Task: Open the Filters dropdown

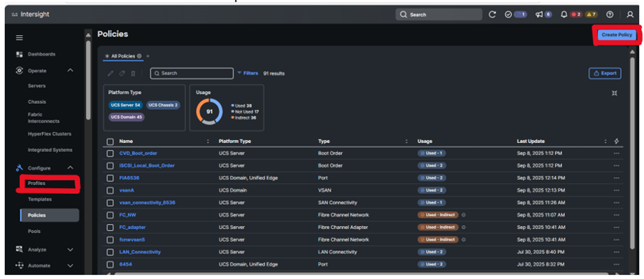Action: click(x=248, y=73)
